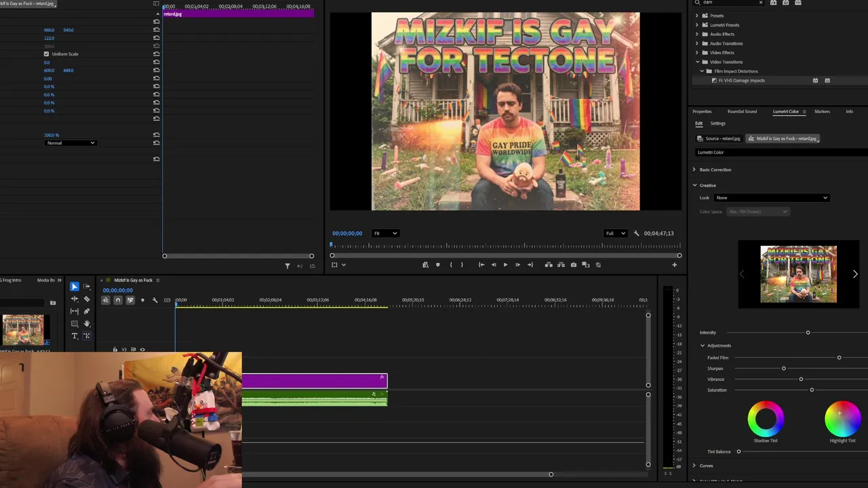The height and width of the screenshot is (488, 868).
Task: Open the Lumetri Settings sub-tab
Action: pos(717,123)
